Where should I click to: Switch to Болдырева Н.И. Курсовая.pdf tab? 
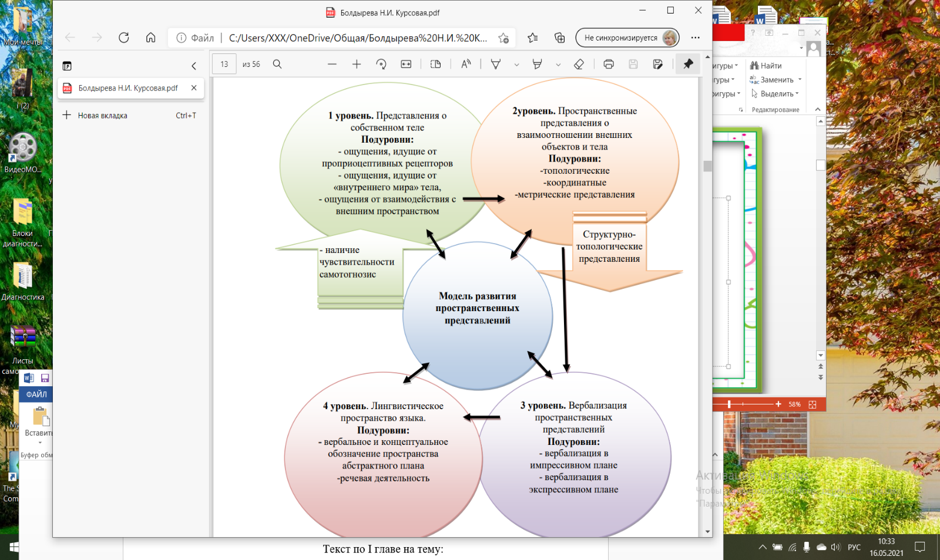click(132, 88)
